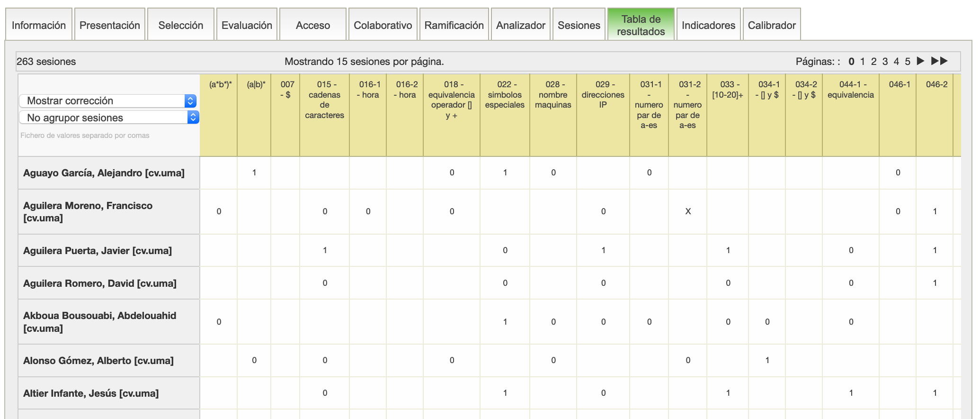Select the Calibrador tab
The height and width of the screenshot is (419, 980).
[771, 25]
